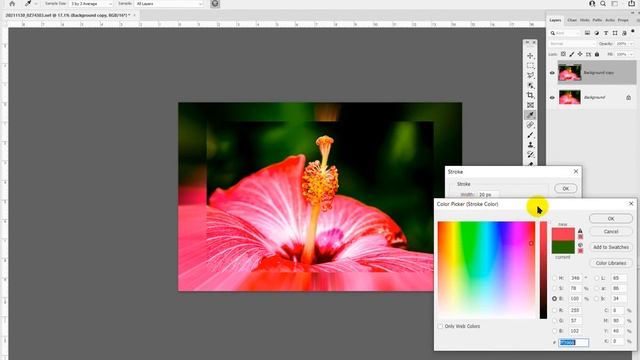Switch to the Properties tab
Screen dimensions: 640x360
(623, 20)
